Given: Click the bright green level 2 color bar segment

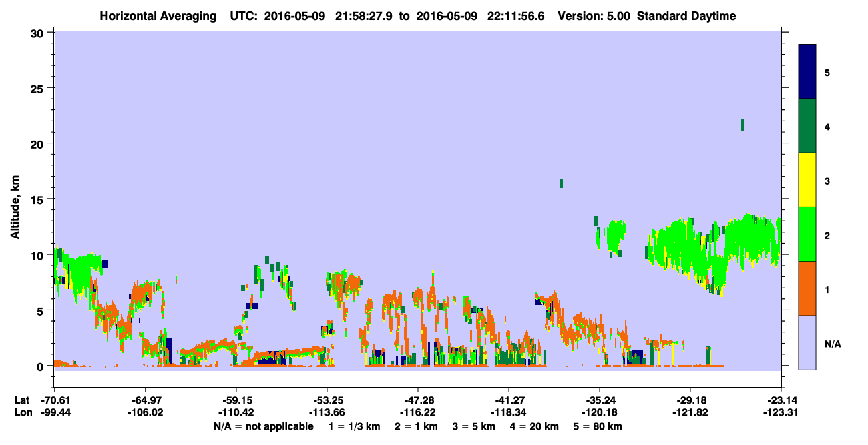Looking at the screenshot, I should (807, 234).
